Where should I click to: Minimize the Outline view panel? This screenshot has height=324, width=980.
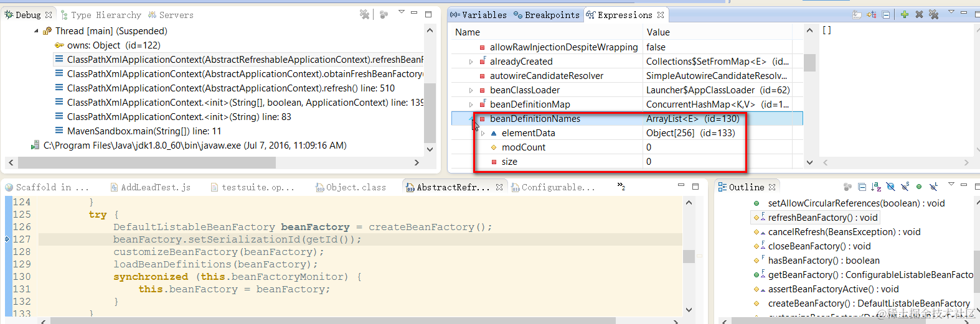pos(963,185)
